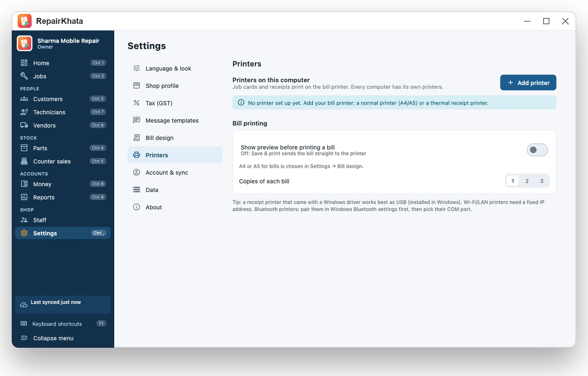Screen dimensions: 588x376
Task: Click the RepairKhata app logo in title bar
Action: pos(25,21)
